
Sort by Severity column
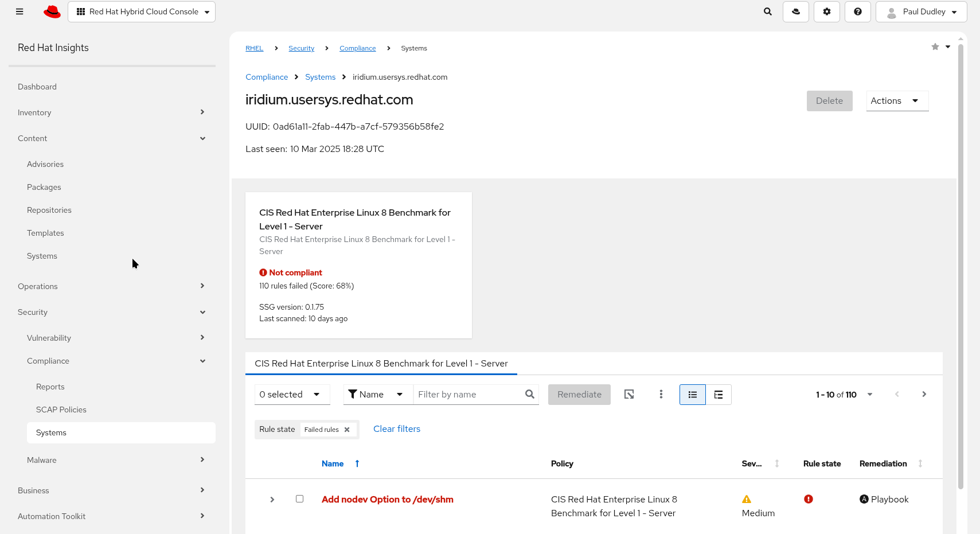pos(777,463)
